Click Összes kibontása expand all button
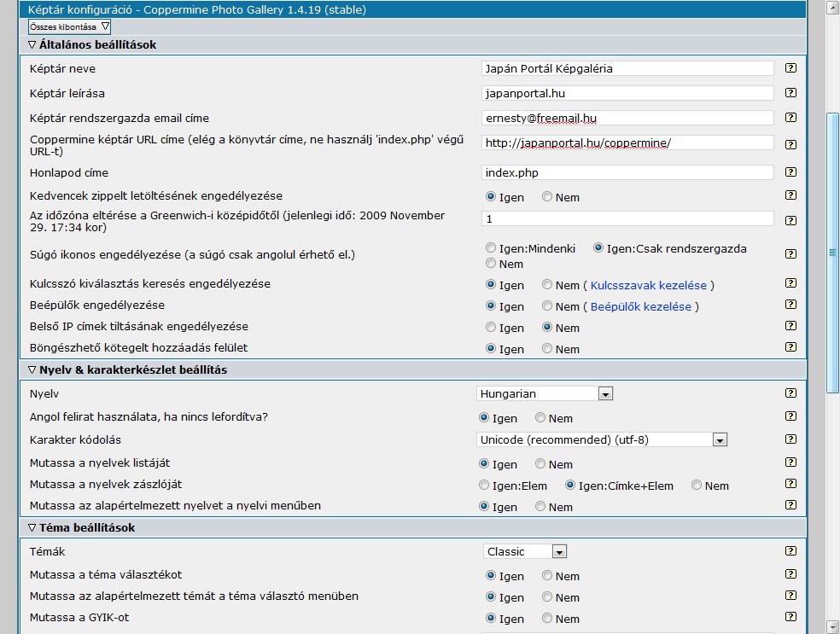The width and height of the screenshot is (840, 634). point(70,26)
